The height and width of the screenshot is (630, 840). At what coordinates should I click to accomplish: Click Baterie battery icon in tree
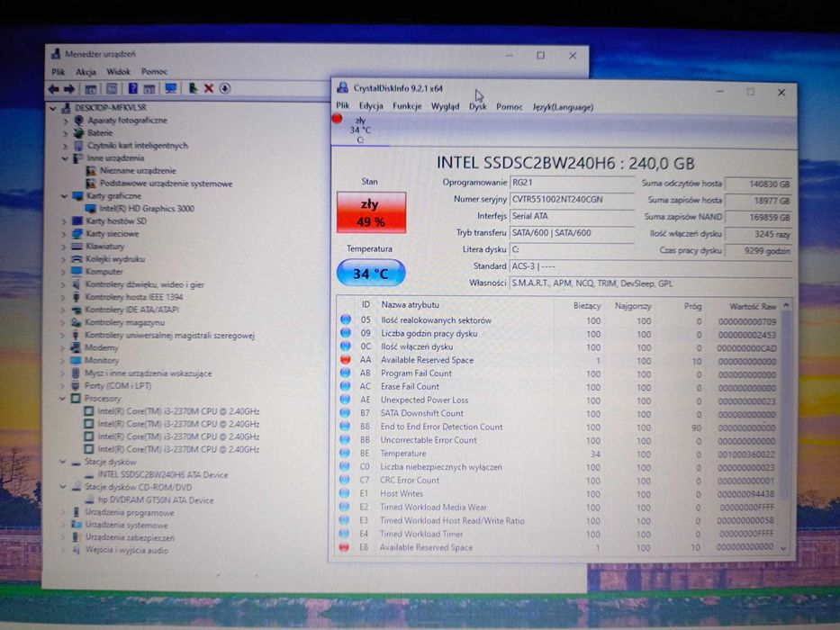click(79, 133)
